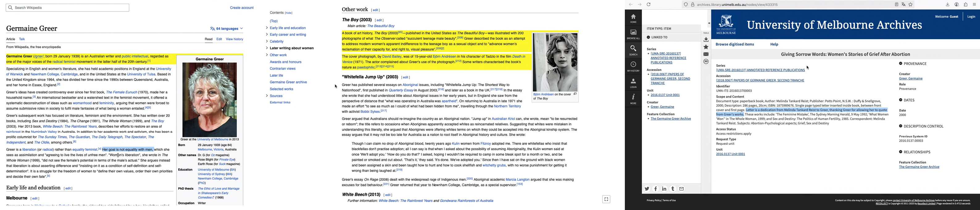
Task: Collapse the Linked To section
Action: (x=648, y=37)
